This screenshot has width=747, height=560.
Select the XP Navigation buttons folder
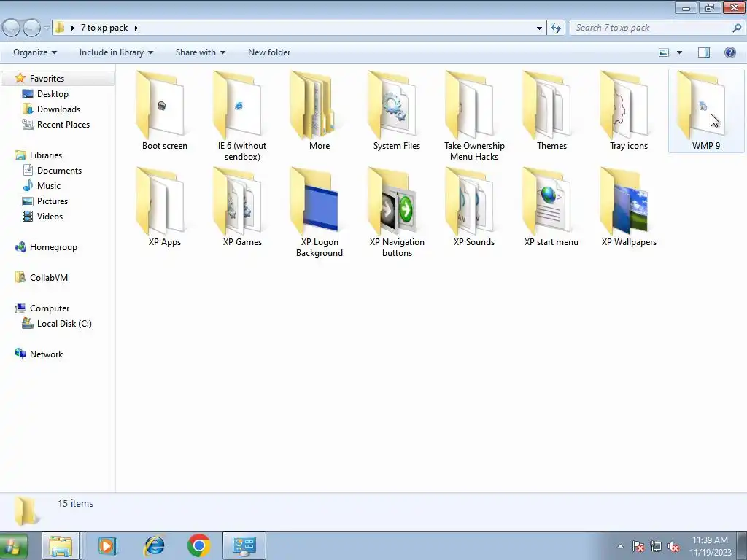coord(396,212)
